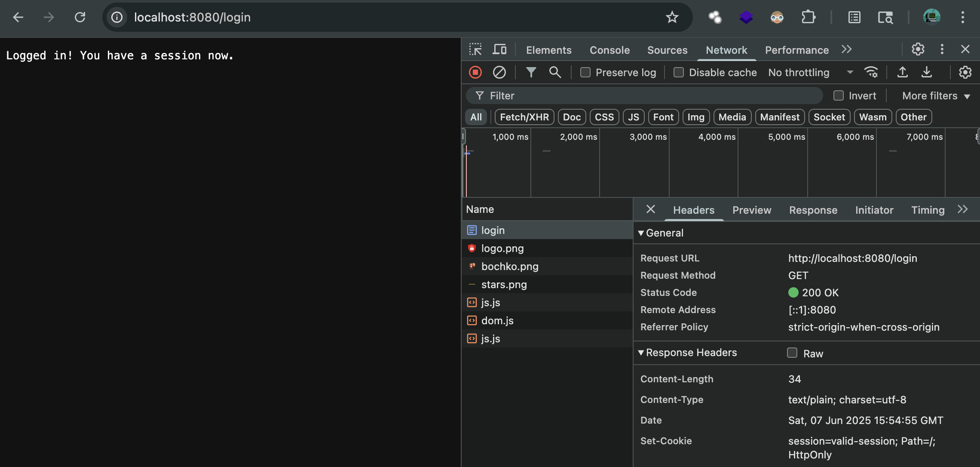980x467 pixels.
Task: Filter requests by Other type
Action: pyautogui.click(x=913, y=117)
